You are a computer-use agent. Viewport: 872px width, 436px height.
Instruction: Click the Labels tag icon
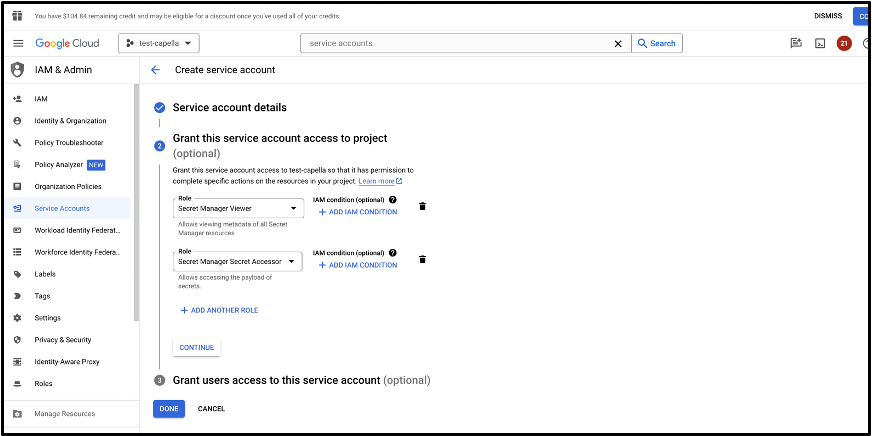point(17,274)
